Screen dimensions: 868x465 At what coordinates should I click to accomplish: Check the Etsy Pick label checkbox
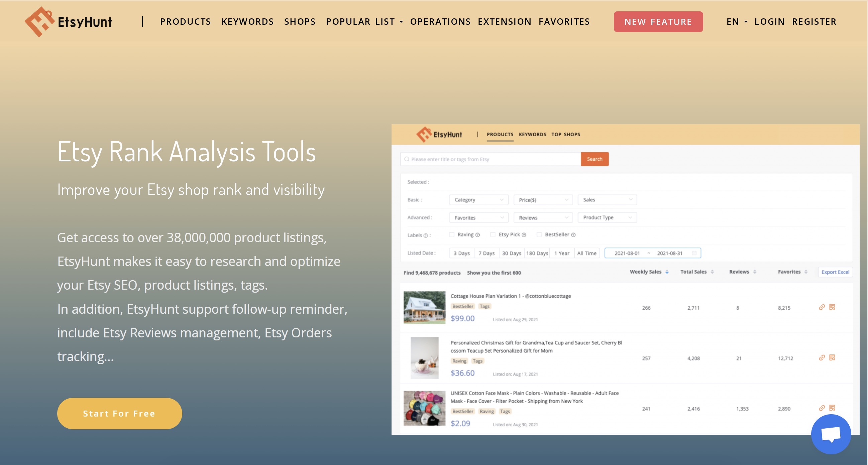493,235
